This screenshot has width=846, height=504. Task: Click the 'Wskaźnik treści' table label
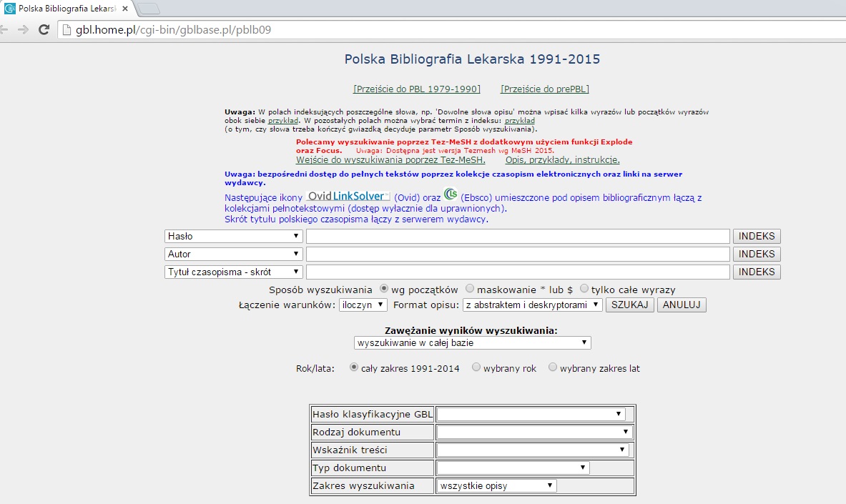[x=350, y=450]
